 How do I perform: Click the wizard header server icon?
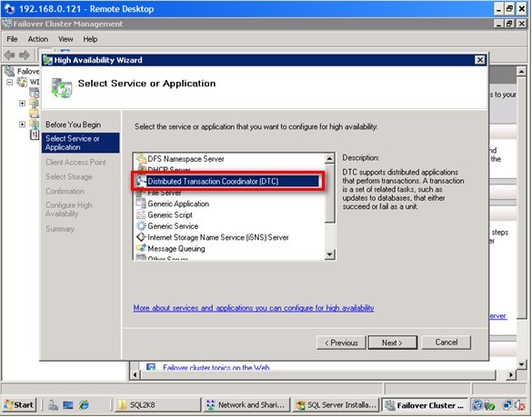pyautogui.click(x=62, y=87)
